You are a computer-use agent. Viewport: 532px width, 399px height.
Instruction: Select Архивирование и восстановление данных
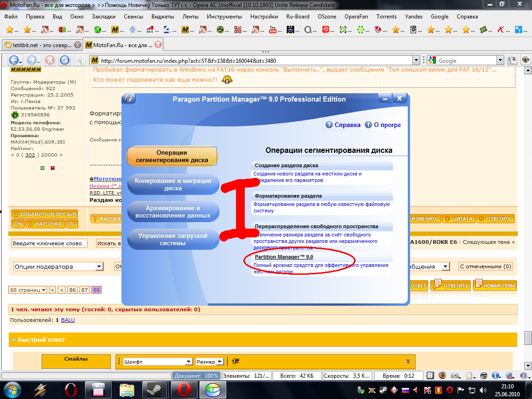tap(173, 212)
